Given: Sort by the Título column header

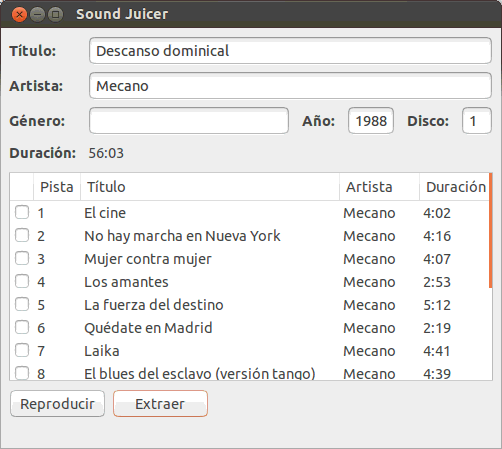Looking at the screenshot, I should click(x=210, y=187).
